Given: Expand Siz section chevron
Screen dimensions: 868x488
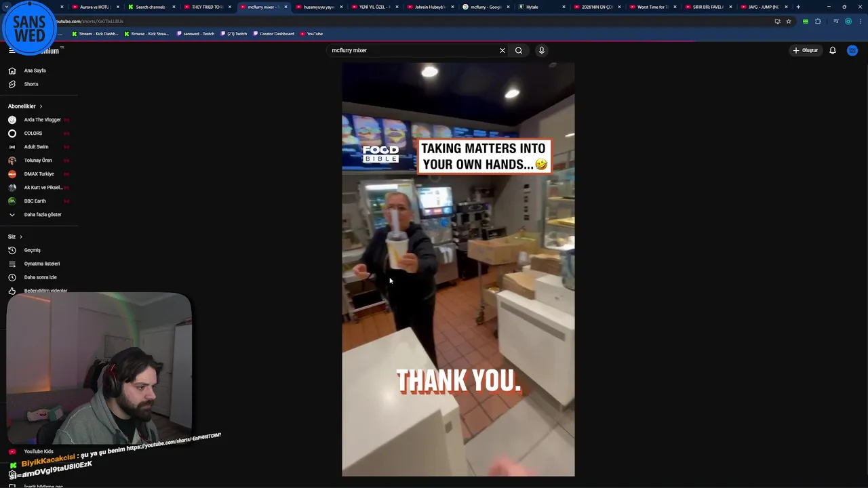Looking at the screenshot, I should 21,237.
